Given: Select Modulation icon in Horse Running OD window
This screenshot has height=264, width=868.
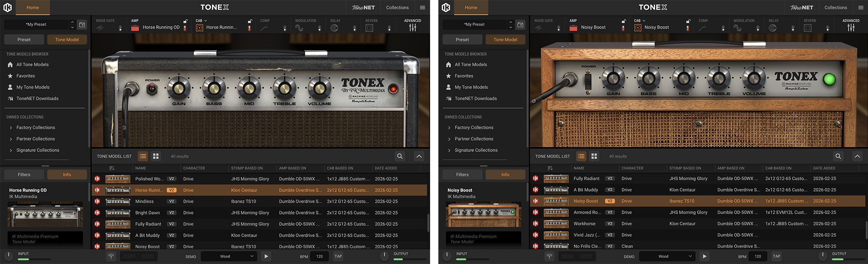Looking at the screenshot, I should (x=299, y=28).
